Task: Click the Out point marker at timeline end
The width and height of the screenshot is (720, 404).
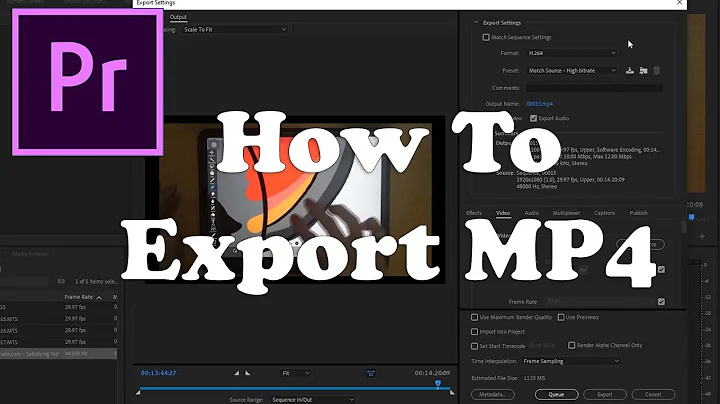Action: pyautogui.click(x=452, y=393)
